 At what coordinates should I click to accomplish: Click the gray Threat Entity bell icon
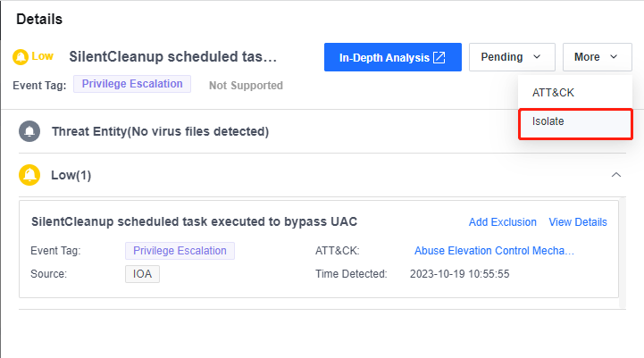click(x=29, y=131)
